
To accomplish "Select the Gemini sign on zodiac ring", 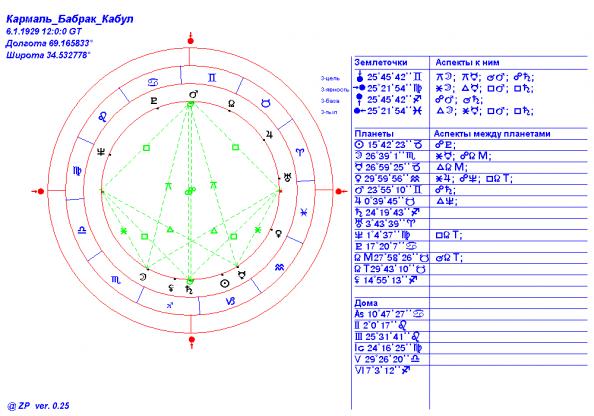I will [x=212, y=78].
